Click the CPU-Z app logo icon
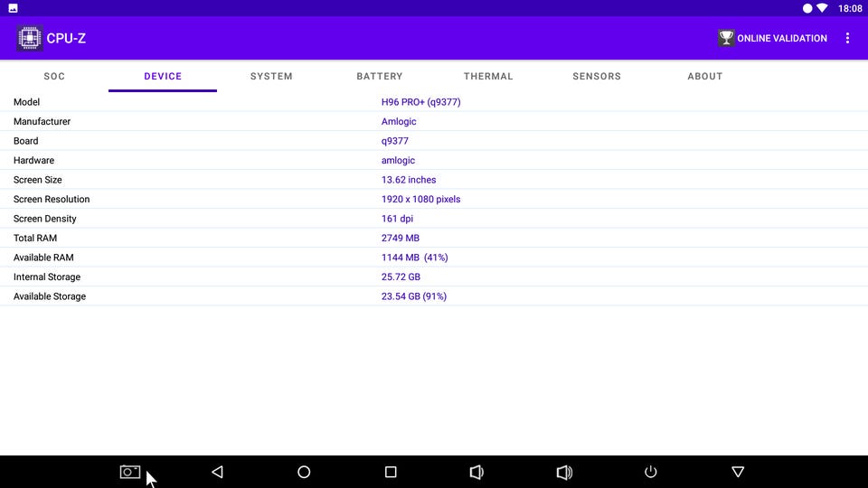868x488 pixels. (29, 38)
